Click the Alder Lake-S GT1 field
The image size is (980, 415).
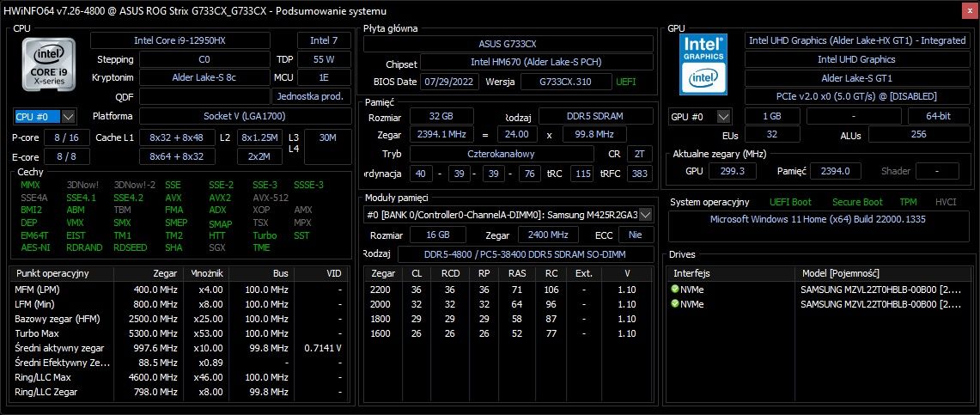pyautogui.click(x=857, y=78)
